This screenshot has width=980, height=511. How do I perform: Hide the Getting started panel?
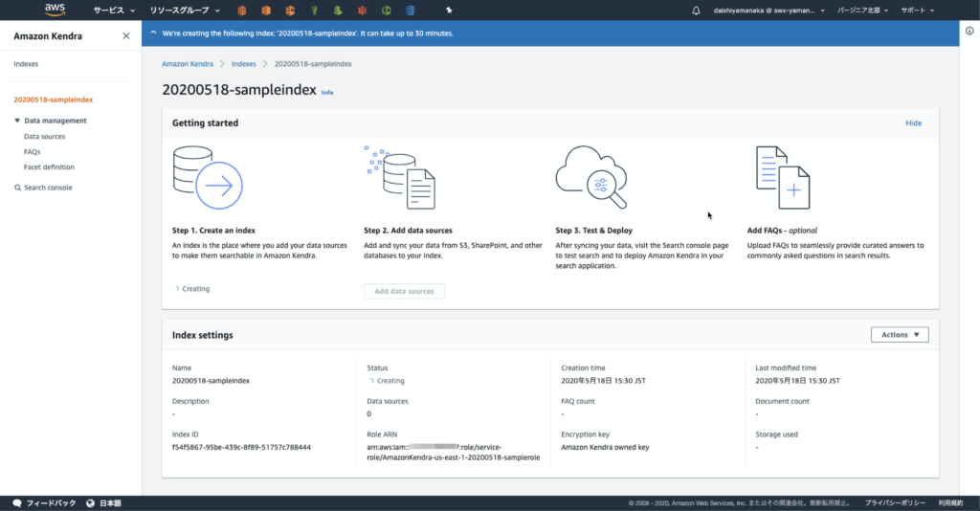point(913,123)
